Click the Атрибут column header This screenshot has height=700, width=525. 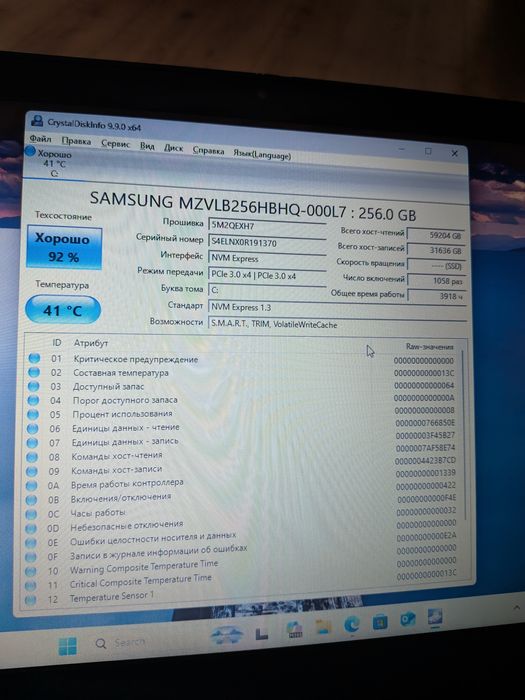(91, 343)
